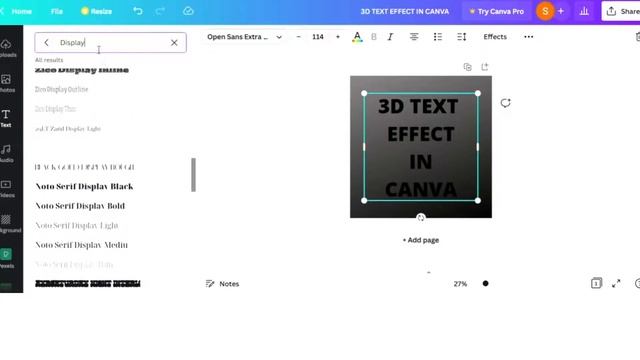Click the Add page button
Image resolution: width=640 pixels, height=360 pixels.
pyautogui.click(x=421, y=240)
